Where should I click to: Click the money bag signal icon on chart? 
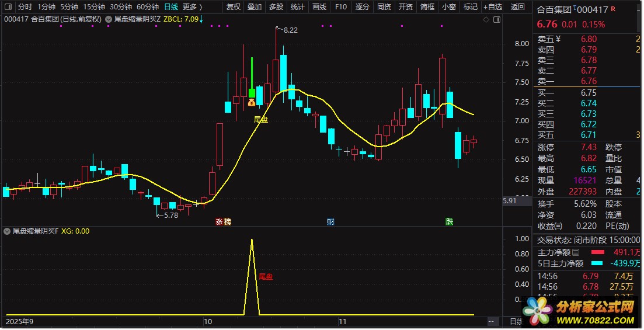[252, 102]
